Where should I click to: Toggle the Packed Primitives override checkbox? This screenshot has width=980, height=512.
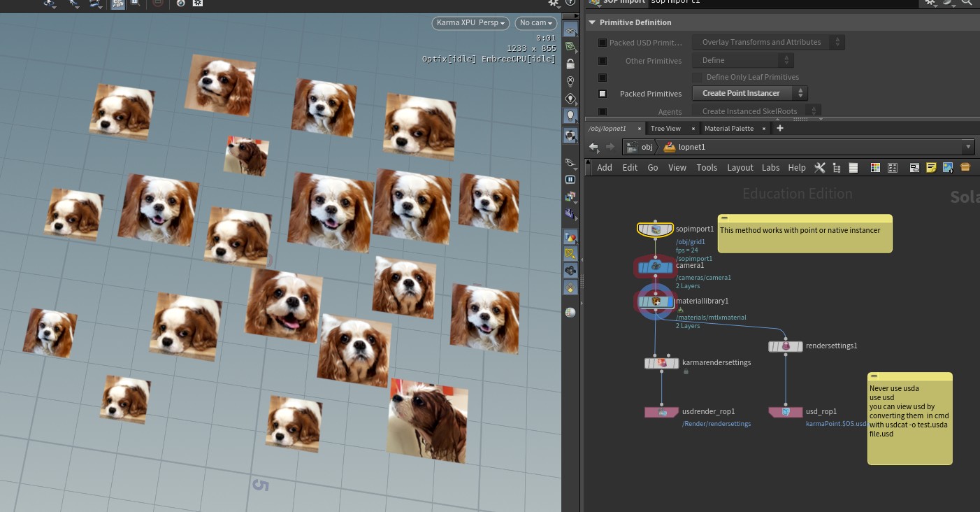pos(603,94)
